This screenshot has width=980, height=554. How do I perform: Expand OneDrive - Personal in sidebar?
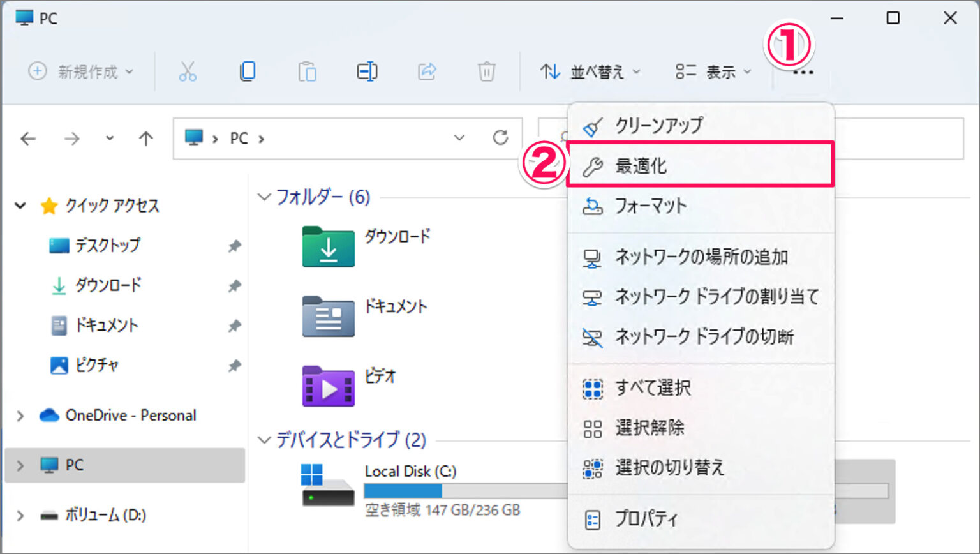(20, 415)
